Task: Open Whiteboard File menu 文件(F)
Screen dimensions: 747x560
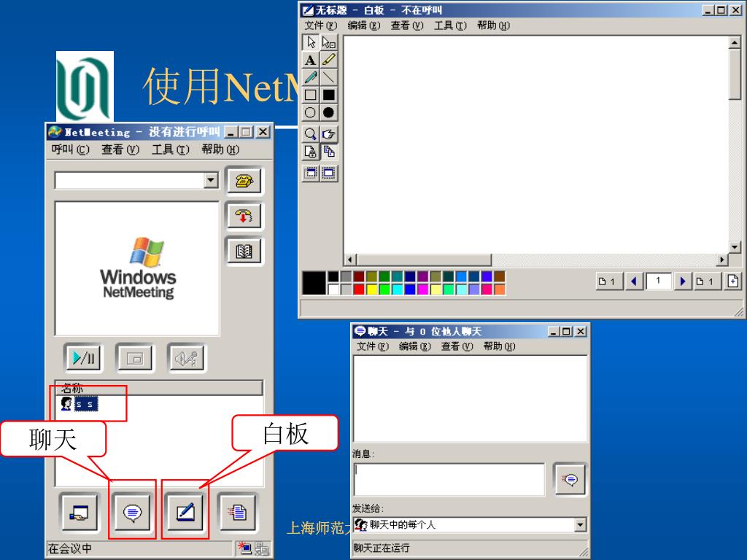Action: (321, 26)
